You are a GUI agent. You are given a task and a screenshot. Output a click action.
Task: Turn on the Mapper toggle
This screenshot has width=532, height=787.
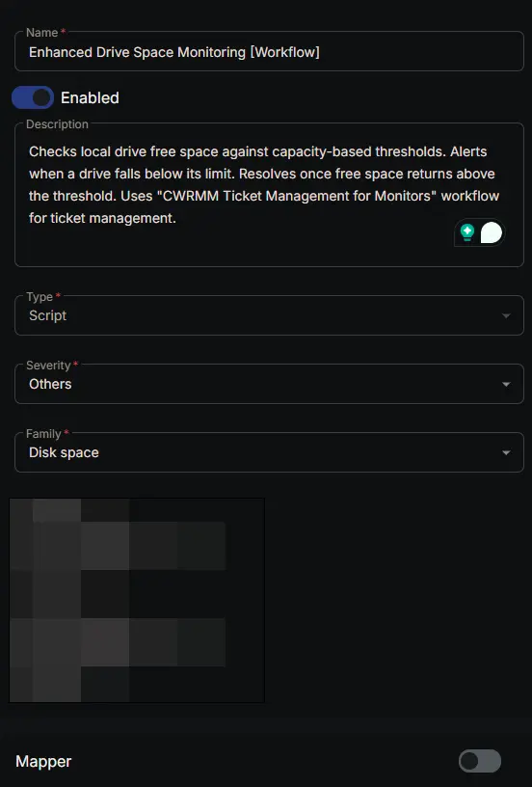point(480,761)
